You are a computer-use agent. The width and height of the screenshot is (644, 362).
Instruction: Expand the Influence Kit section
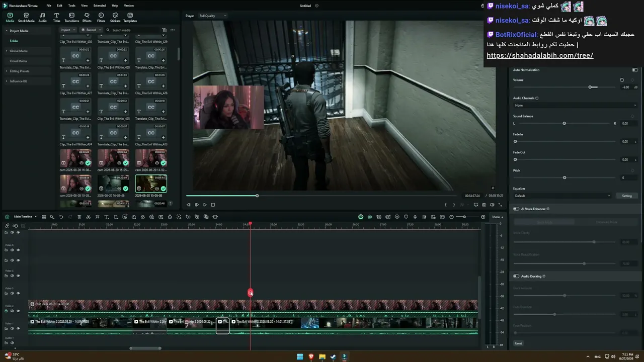pyautogui.click(x=7, y=81)
